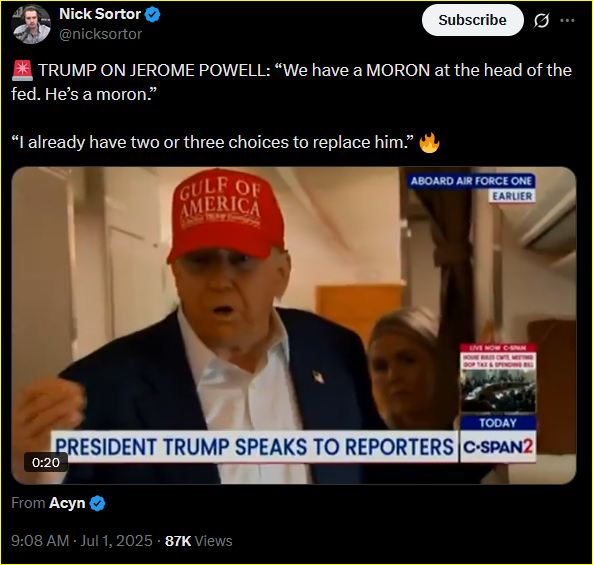
Task: Click the fire emoji after the quote
Action: pyautogui.click(x=429, y=143)
